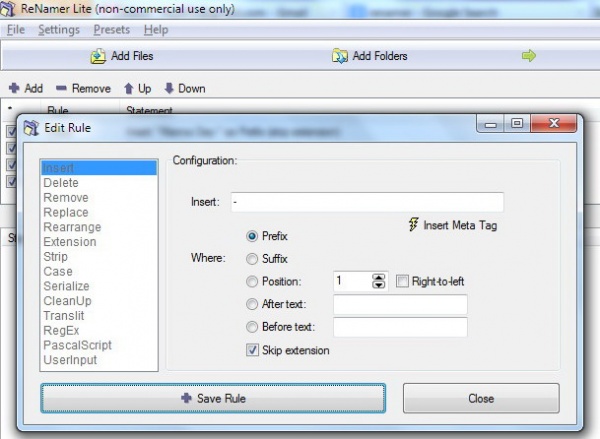Viewport: 600px width, 439px height.
Task: Click the green arrow toolbar icon
Action: [x=528, y=56]
